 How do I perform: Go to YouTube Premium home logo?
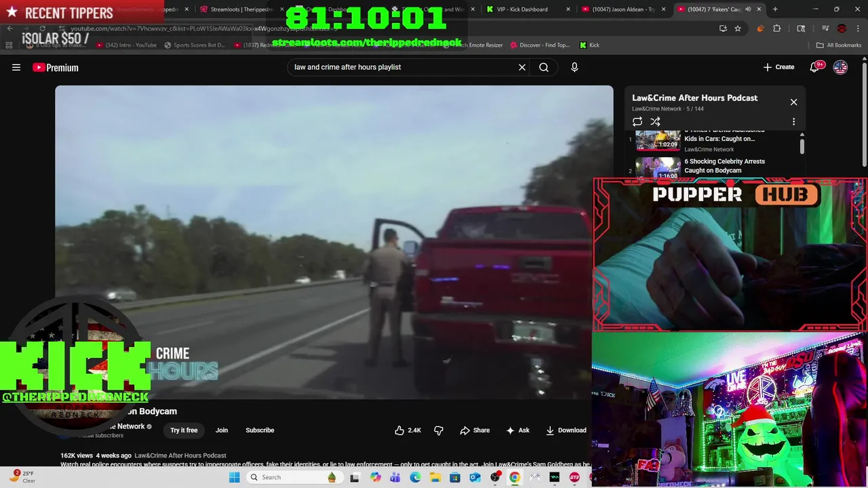coord(56,67)
